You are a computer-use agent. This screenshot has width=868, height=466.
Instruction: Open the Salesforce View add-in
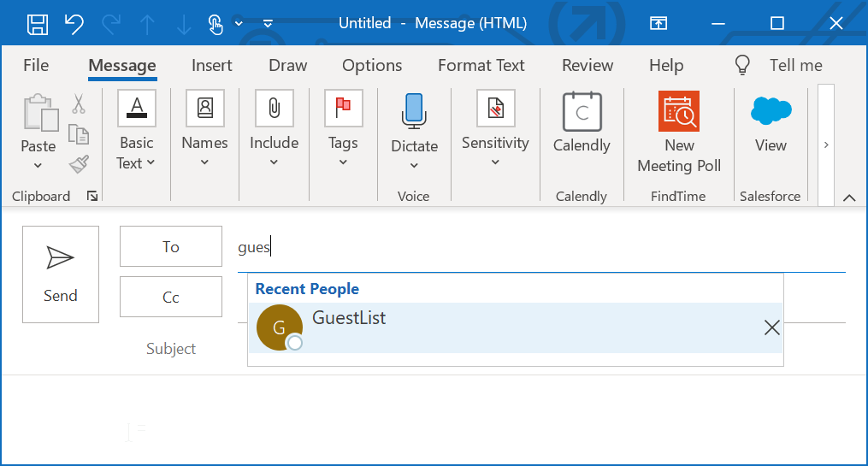tap(771, 123)
